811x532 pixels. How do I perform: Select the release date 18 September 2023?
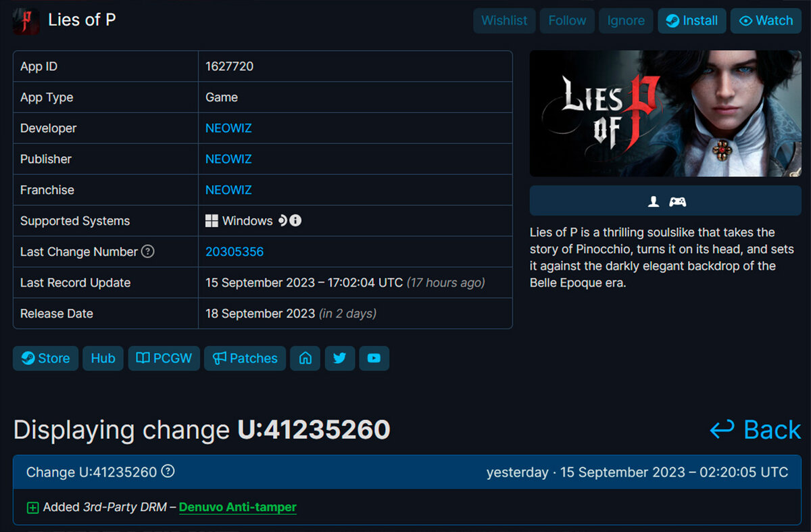tap(260, 314)
